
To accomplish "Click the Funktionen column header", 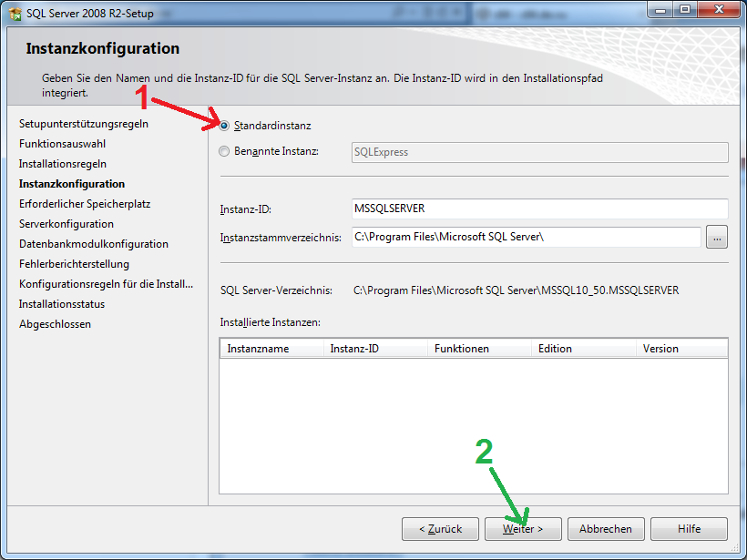I will pos(479,349).
